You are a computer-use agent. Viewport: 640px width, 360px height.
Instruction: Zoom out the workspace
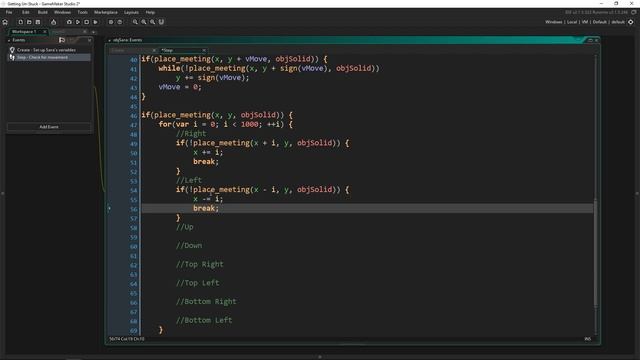pos(135,22)
